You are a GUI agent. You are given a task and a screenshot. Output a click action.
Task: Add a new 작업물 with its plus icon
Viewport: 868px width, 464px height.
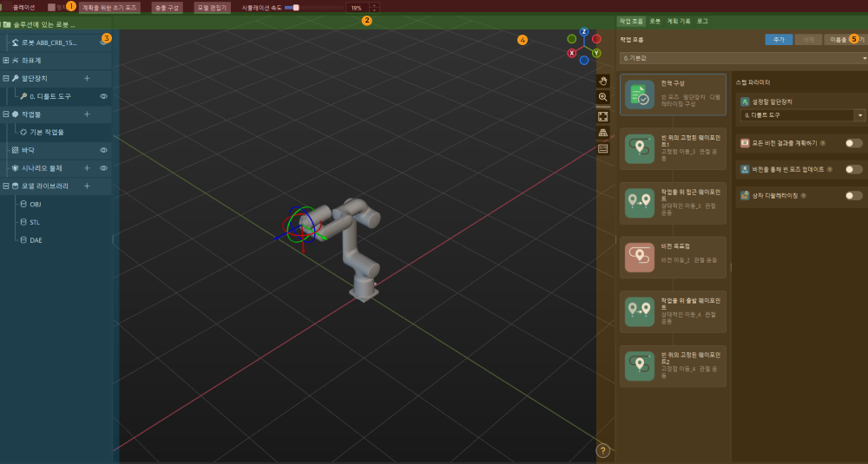[x=87, y=114]
